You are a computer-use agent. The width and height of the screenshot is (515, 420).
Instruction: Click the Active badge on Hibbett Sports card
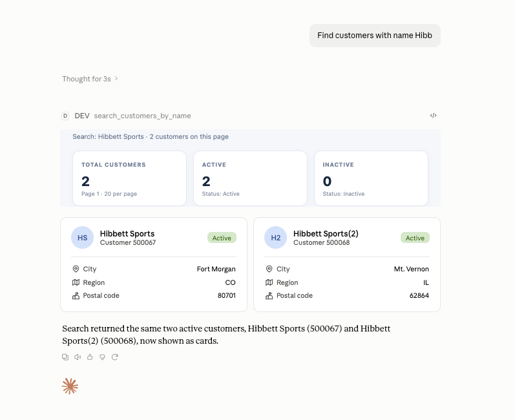(x=222, y=238)
